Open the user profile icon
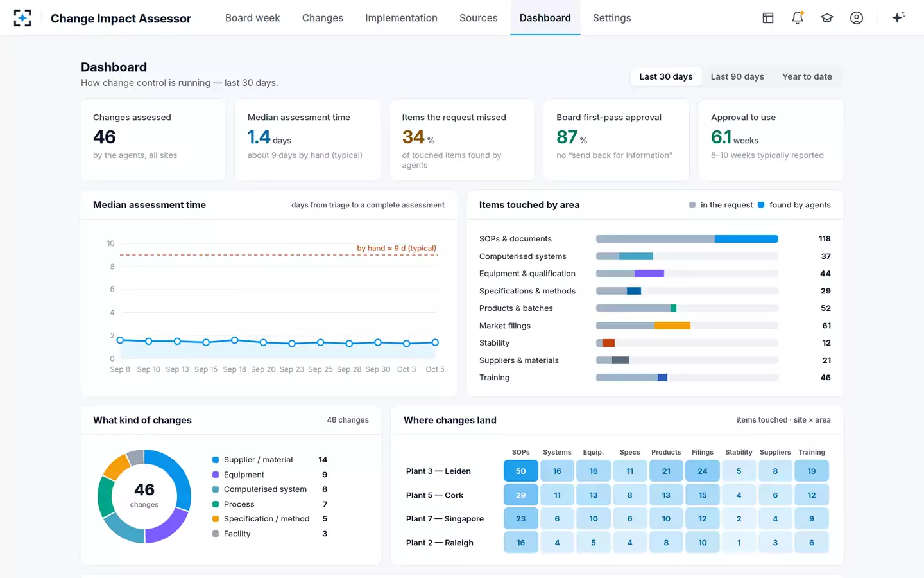 click(x=857, y=18)
